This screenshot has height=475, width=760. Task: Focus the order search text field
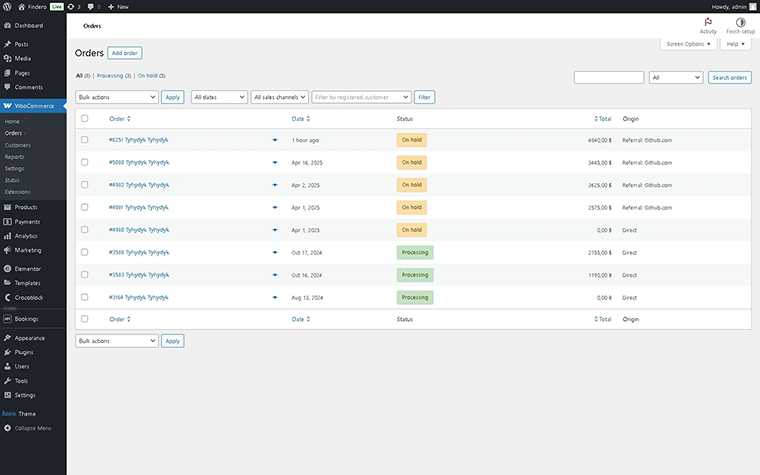point(609,78)
